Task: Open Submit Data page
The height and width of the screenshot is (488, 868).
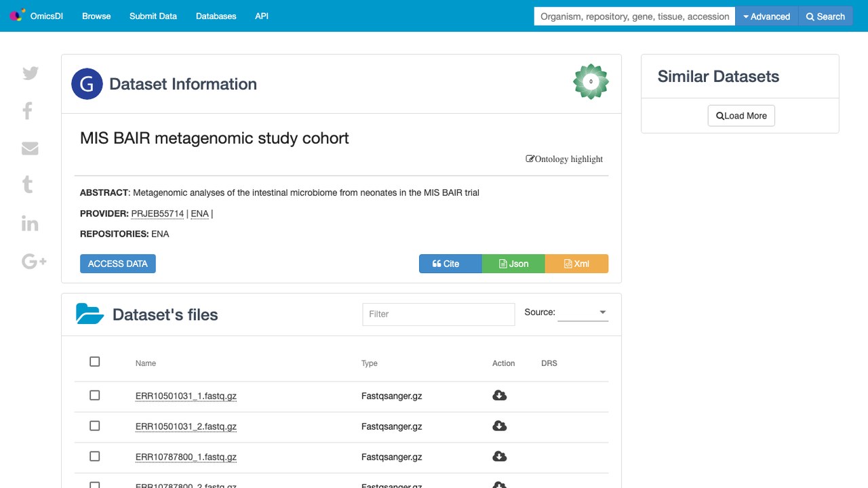Action: (x=153, y=16)
